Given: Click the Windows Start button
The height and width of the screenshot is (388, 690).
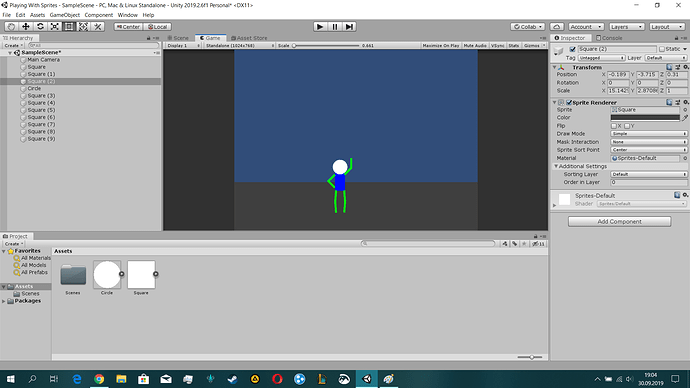Looking at the screenshot, I should 11,379.
